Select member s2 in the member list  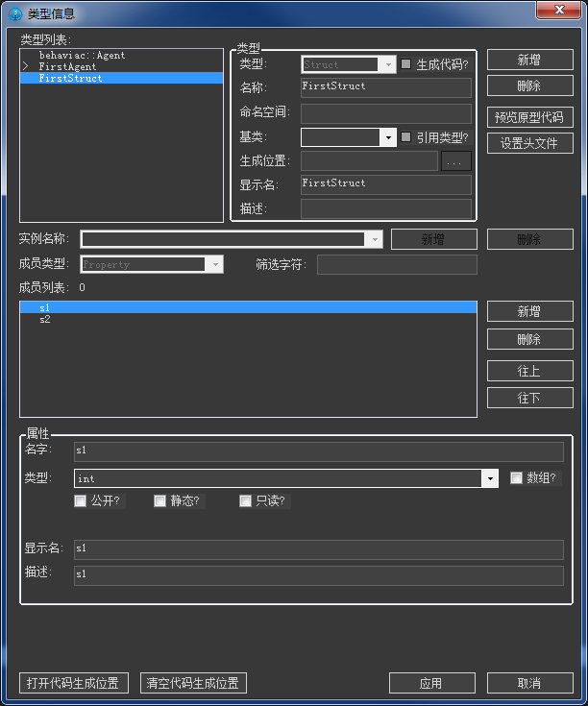point(45,320)
